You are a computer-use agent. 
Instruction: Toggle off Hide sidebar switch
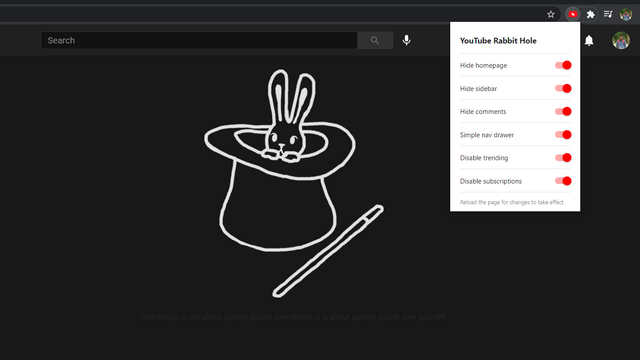tap(563, 89)
